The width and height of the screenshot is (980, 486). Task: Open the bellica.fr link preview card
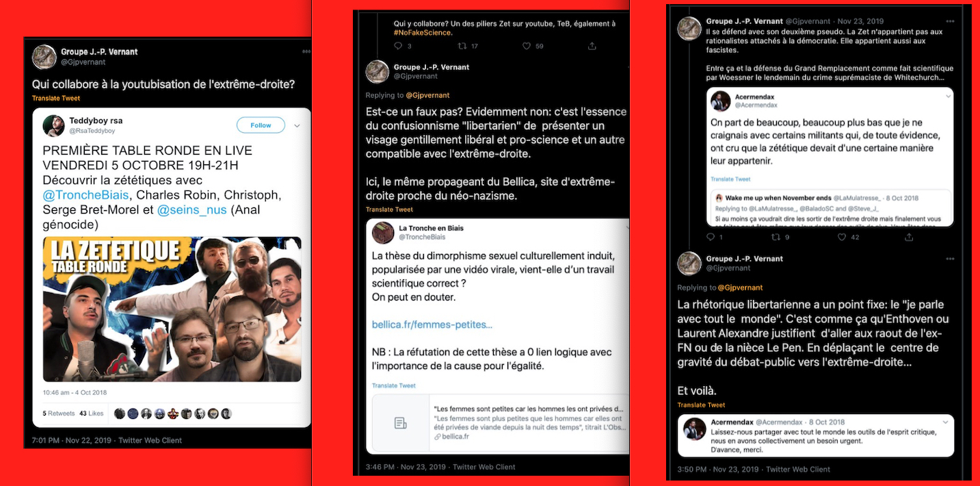point(497,423)
